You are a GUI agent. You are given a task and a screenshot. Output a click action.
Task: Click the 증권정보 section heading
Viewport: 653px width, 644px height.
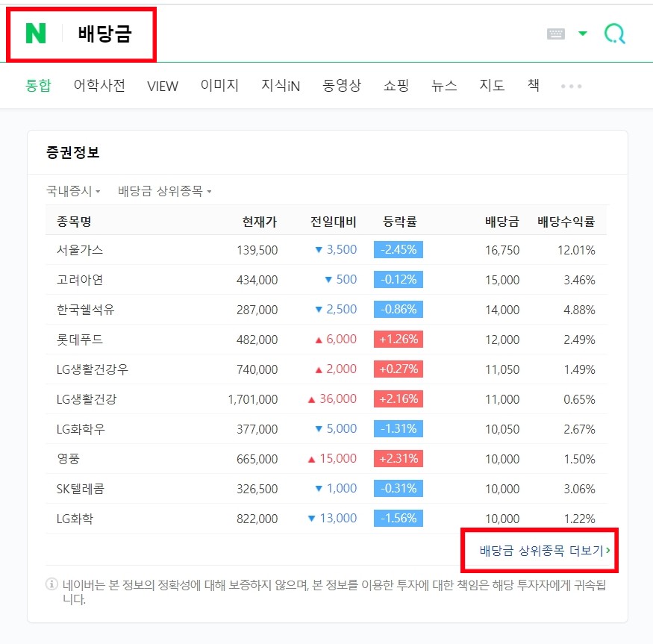[73, 152]
